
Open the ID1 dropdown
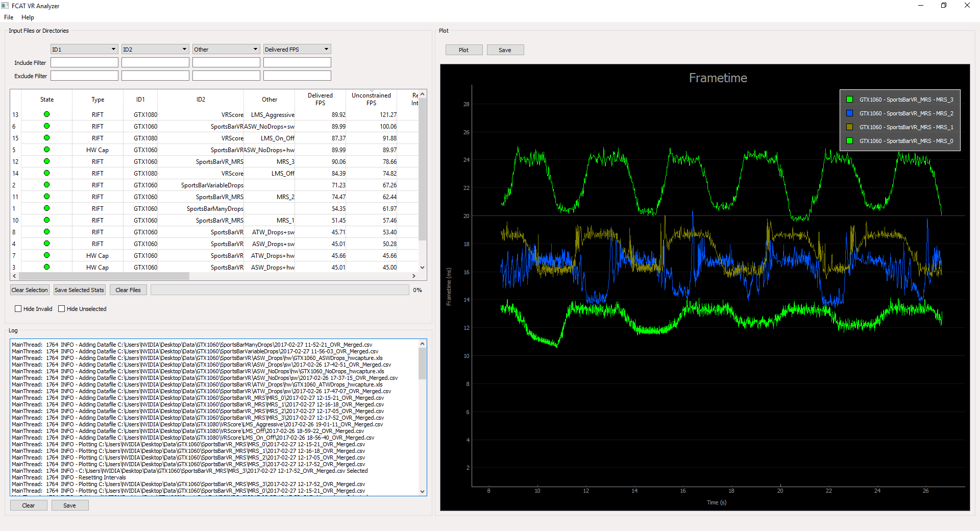point(84,50)
